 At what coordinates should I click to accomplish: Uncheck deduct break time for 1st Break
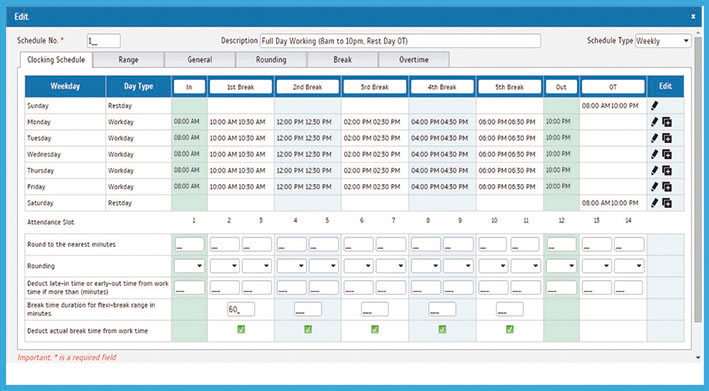[241, 330]
